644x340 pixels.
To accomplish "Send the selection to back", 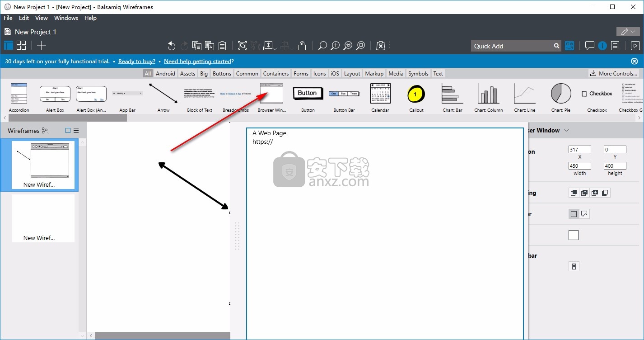I will (605, 193).
